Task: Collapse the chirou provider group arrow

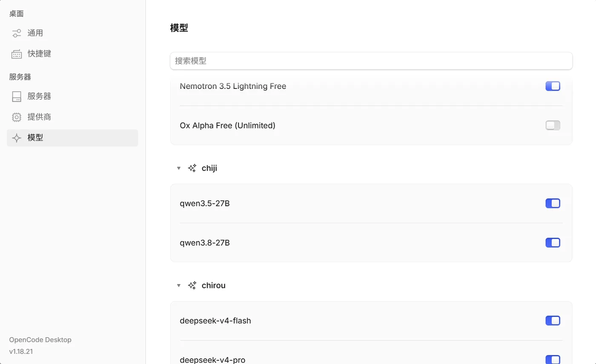Action: coord(179,285)
